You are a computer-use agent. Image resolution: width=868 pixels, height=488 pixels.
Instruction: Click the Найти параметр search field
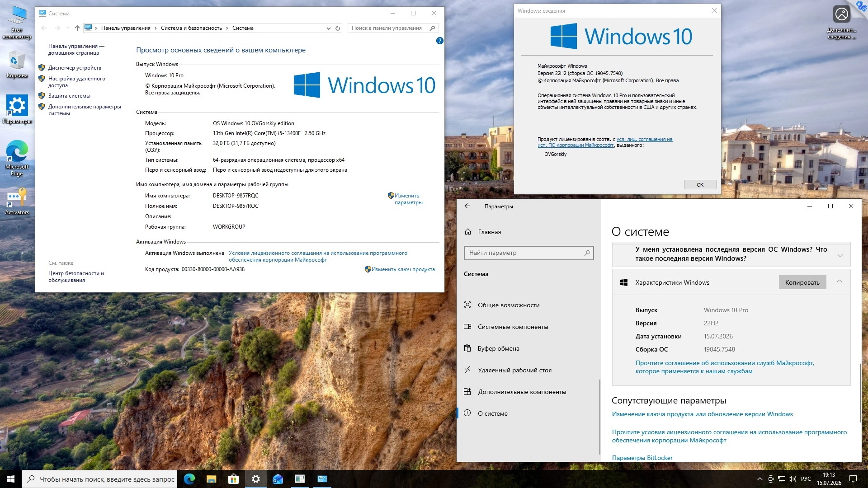pyautogui.click(x=528, y=253)
